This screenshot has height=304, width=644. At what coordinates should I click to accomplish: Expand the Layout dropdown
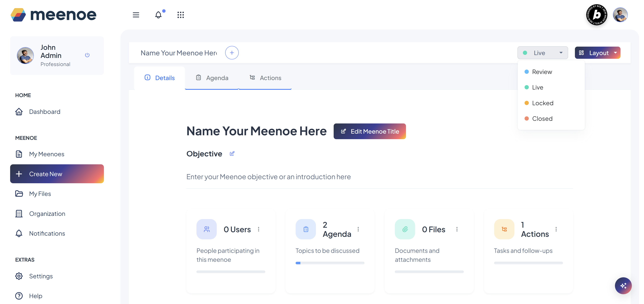click(x=598, y=53)
